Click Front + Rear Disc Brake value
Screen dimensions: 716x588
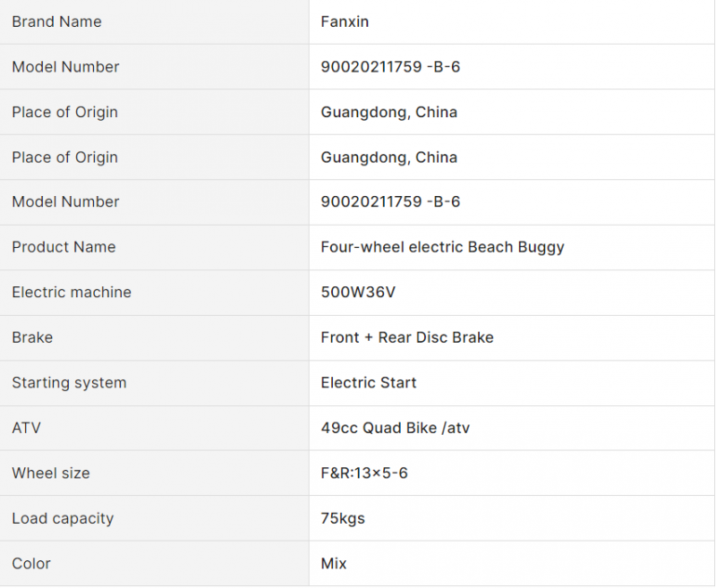(407, 337)
